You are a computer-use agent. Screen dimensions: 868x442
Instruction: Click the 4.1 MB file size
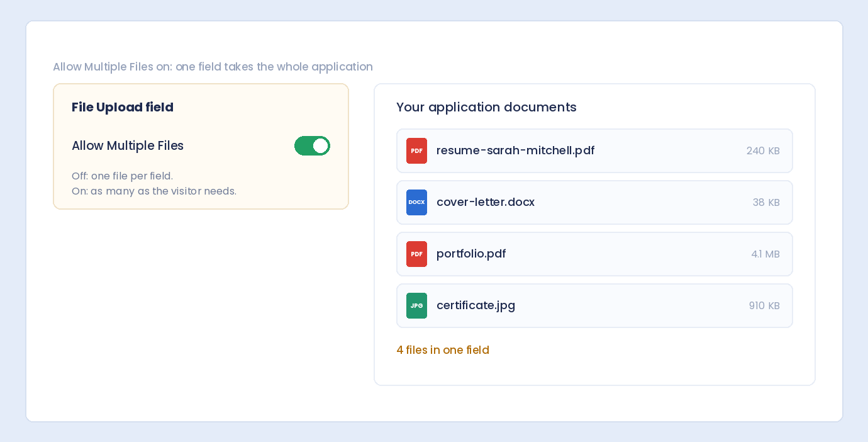tap(765, 254)
